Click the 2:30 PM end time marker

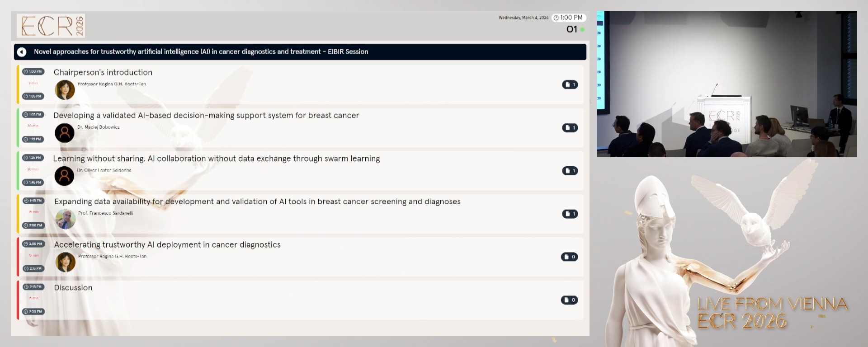(x=33, y=311)
